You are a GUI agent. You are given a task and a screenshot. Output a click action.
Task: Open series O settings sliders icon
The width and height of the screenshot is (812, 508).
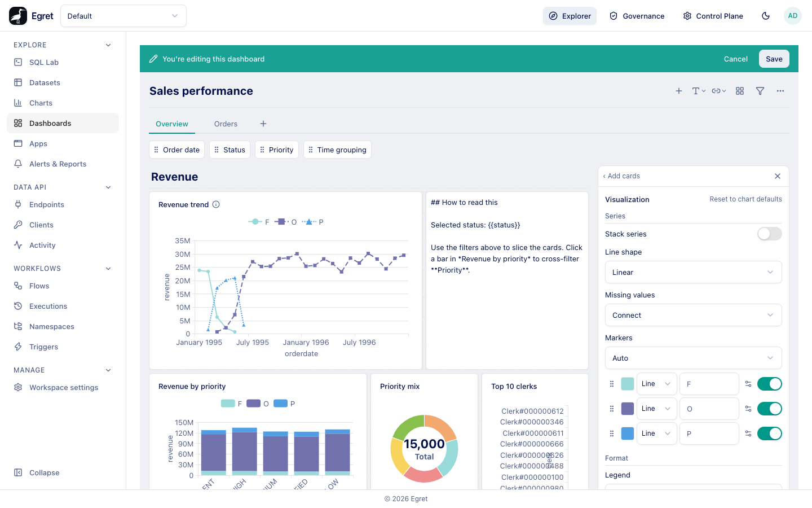click(748, 409)
